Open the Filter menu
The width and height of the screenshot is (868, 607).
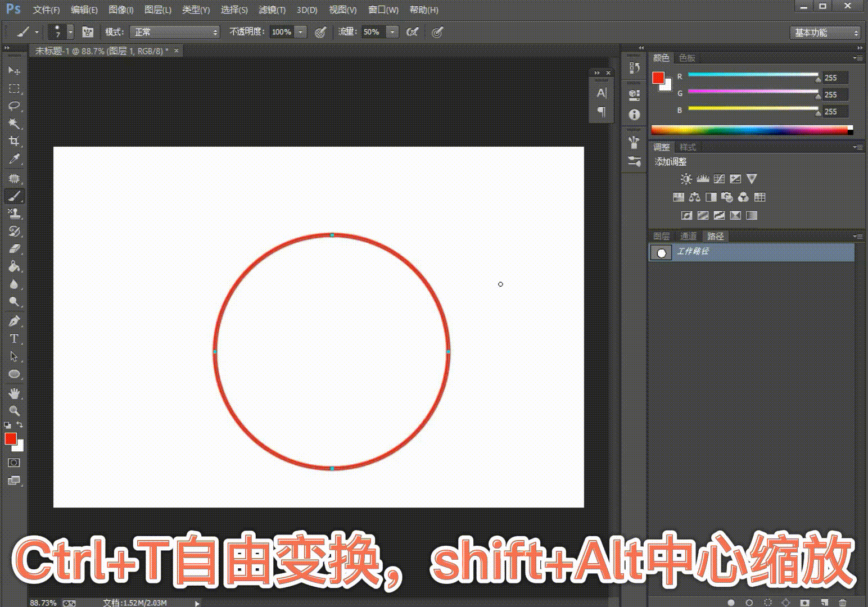[272, 10]
